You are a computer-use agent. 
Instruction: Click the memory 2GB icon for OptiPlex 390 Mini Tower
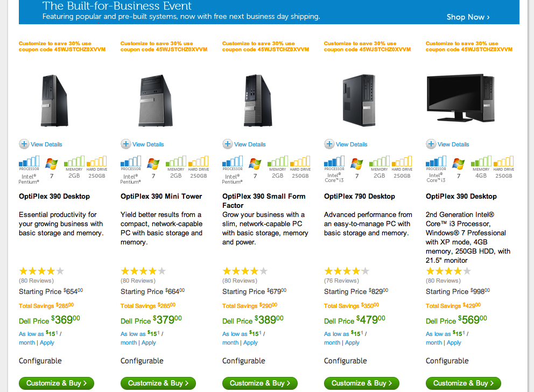click(x=175, y=162)
